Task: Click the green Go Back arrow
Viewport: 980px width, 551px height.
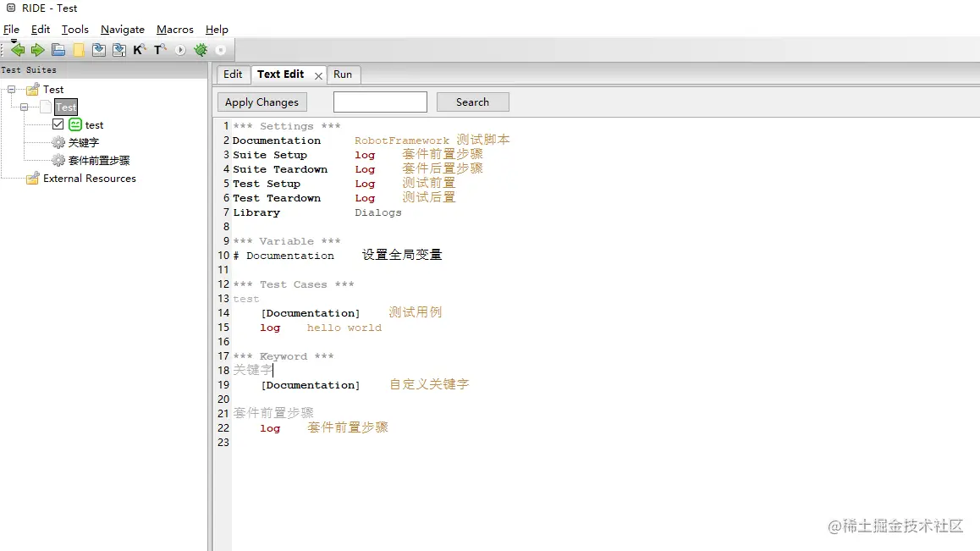Action: 18,50
